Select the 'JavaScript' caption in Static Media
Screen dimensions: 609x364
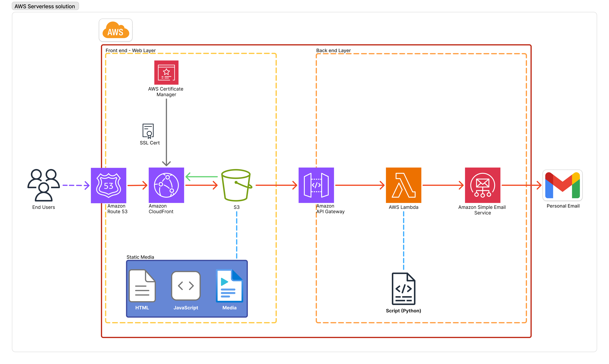pyautogui.click(x=186, y=308)
